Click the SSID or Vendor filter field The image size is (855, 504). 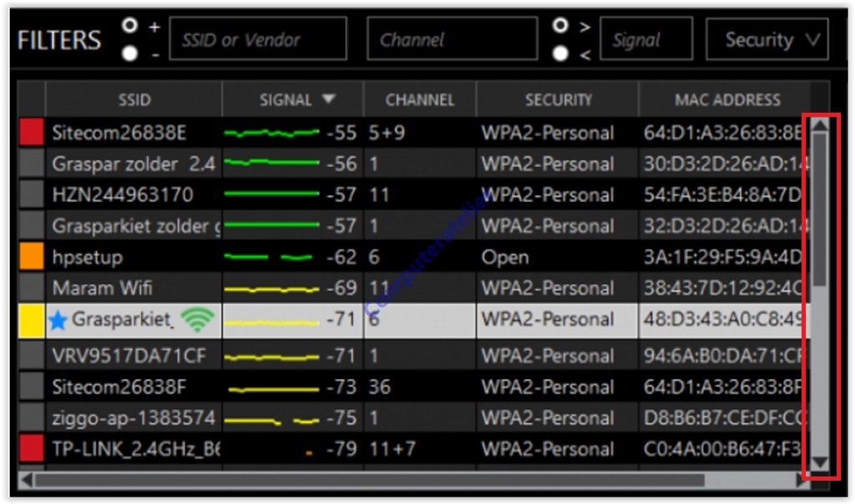pos(258,38)
